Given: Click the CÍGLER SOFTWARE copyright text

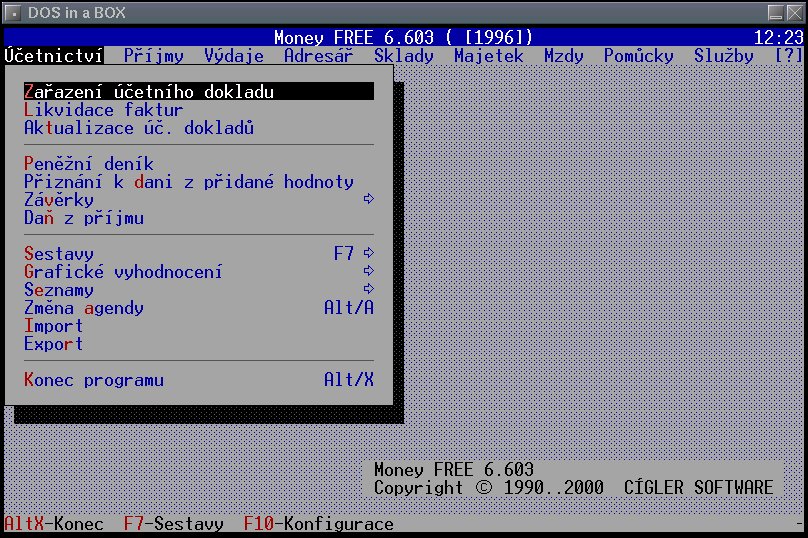Looking at the screenshot, I should 698,487.
